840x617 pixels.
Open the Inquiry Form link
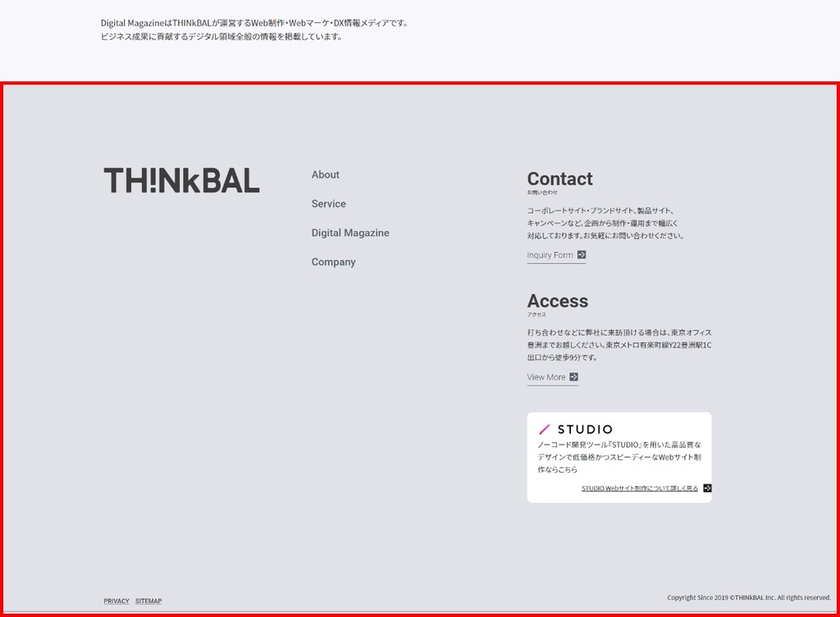[550, 255]
